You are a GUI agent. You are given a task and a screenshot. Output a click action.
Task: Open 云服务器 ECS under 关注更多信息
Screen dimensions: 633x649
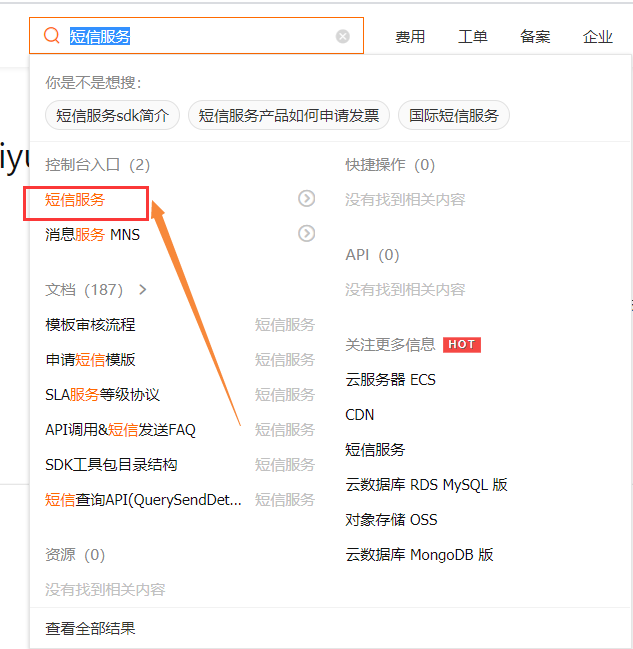pyautogui.click(x=390, y=380)
